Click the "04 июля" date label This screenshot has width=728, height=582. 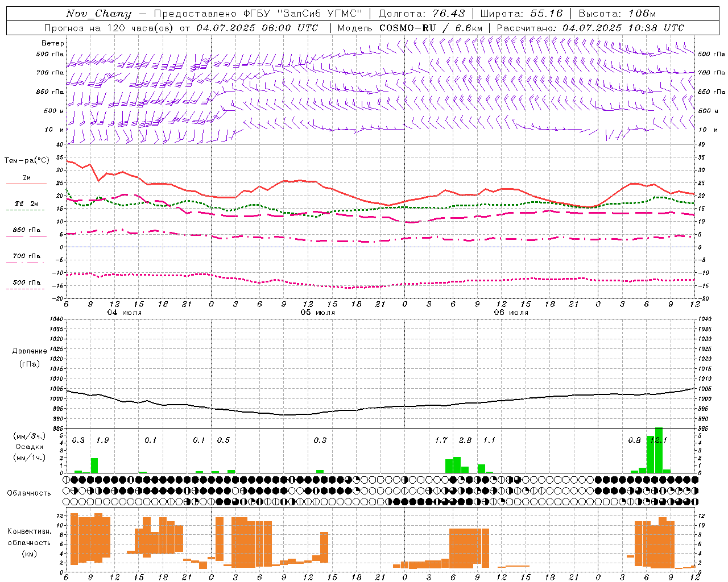coord(125,313)
